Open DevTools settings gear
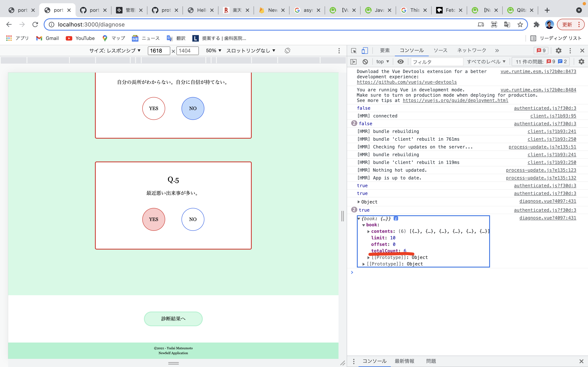 click(x=558, y=51)
